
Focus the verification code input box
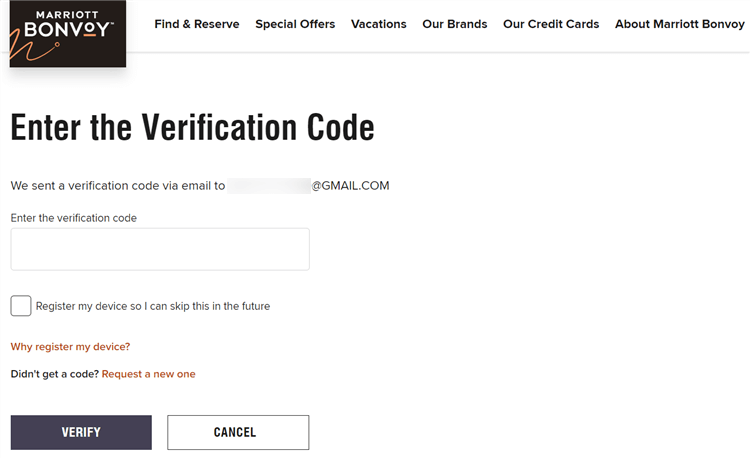(x=160, y=249)
